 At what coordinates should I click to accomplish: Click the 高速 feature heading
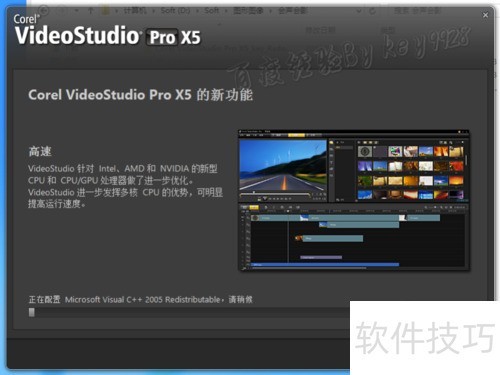click(x=40, y=151)
